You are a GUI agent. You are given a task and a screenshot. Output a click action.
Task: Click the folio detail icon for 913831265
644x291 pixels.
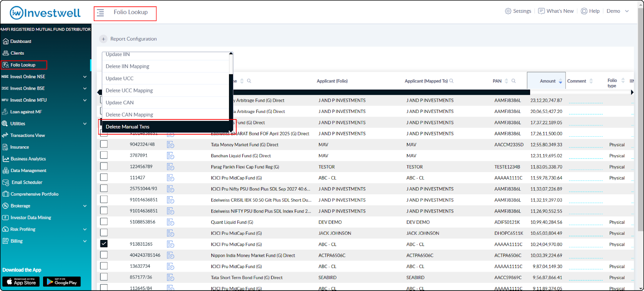point(171,244)
